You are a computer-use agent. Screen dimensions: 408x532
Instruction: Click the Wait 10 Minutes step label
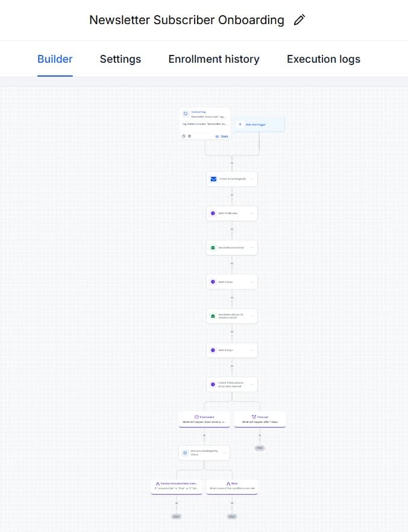(228, 214)
